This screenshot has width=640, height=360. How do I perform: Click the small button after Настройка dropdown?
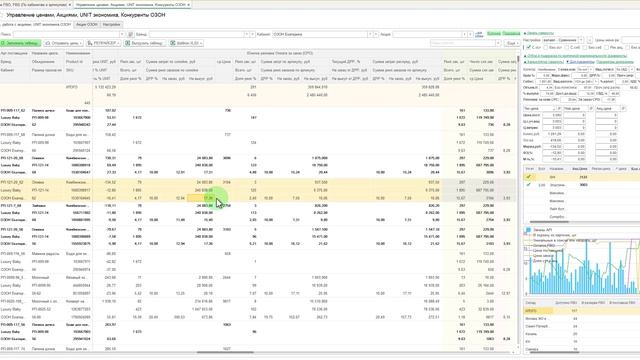[589, 40]
